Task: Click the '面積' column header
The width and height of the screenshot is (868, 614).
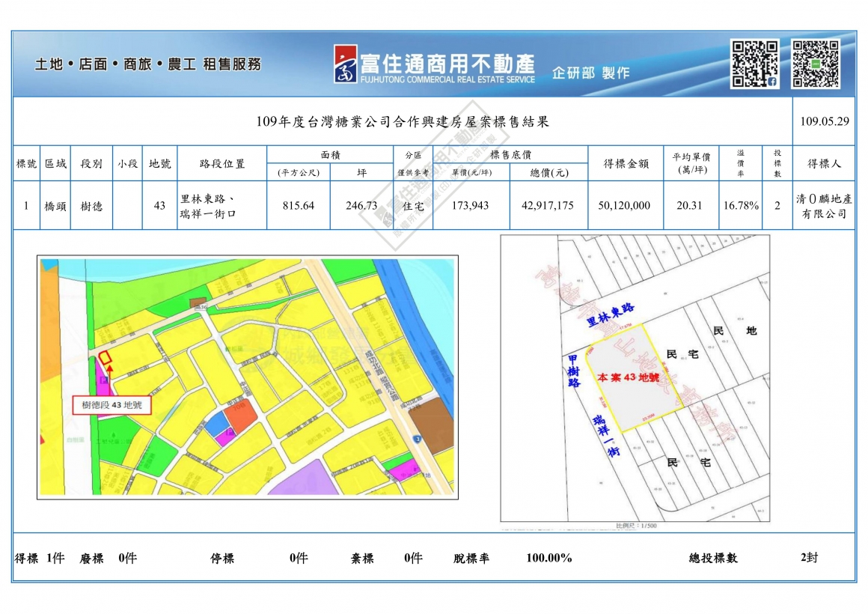Action: [331, 155]
